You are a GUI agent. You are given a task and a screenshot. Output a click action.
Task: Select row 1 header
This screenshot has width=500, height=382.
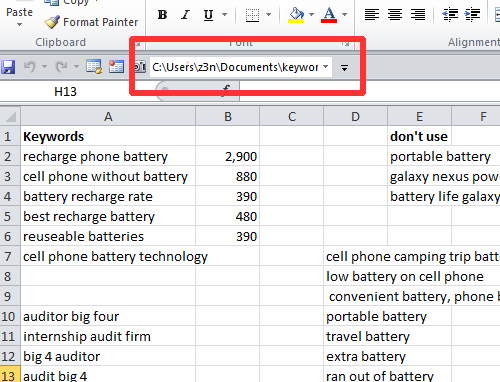pyautogui.click(x=10, y=137)
